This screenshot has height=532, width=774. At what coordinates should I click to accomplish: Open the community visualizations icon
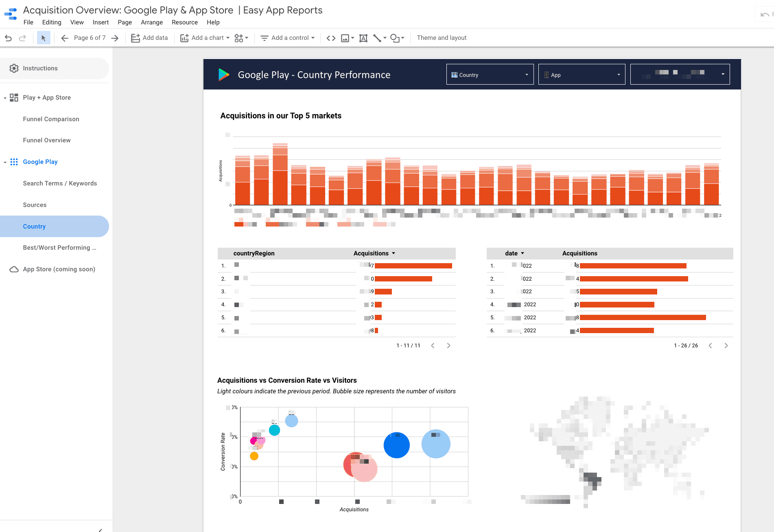[241, 38]
